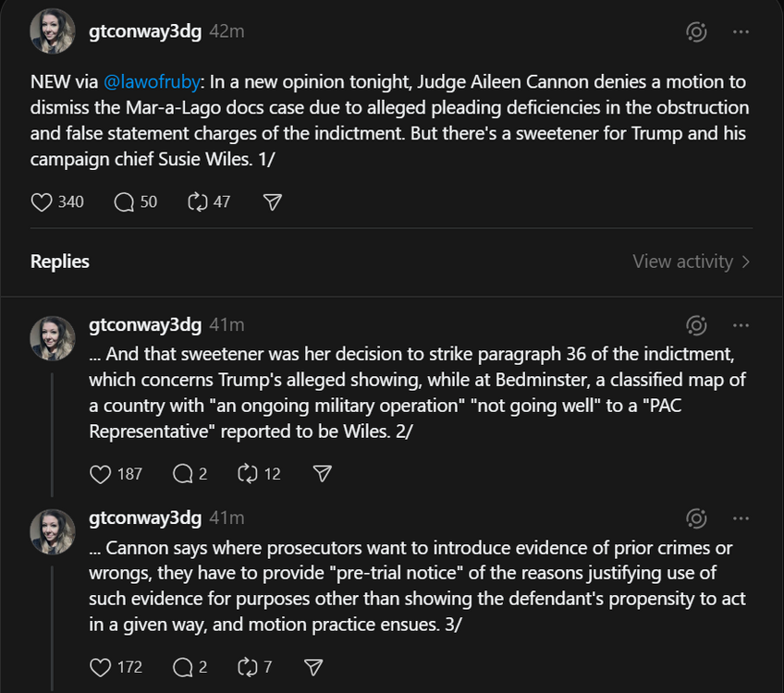Image resolution: width=784 pixels, height=693 pixels.
Task: Share the reply about paragraph 36
Action: pos(322,473)
